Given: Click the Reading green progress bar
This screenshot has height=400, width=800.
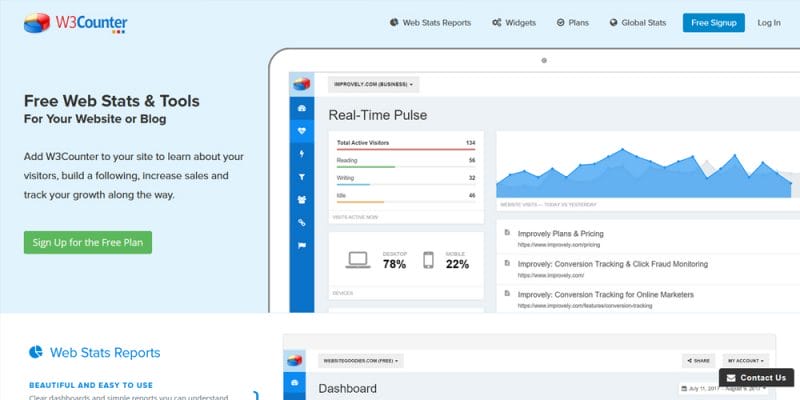Looking at the screenshot, I should (366, 167).
